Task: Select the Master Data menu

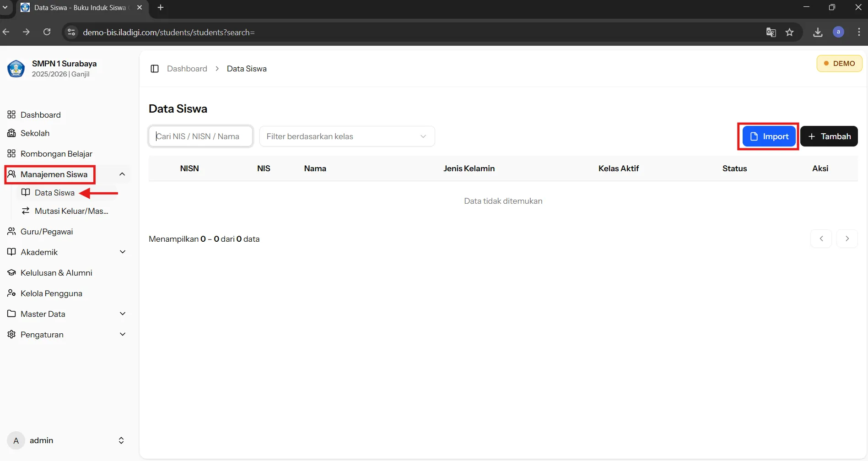Action: pos(43,314)
